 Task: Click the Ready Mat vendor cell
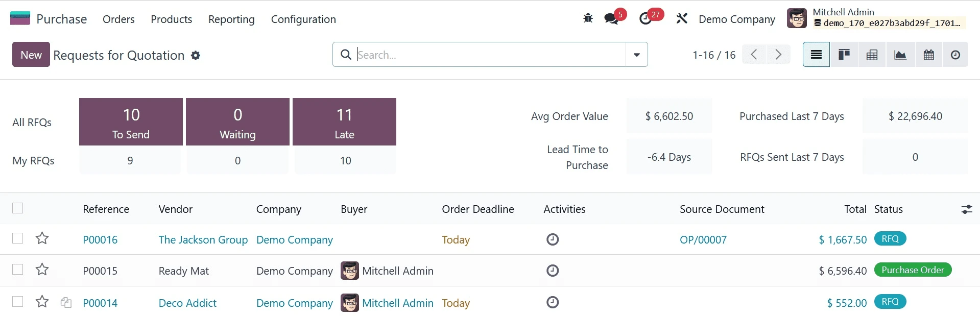(184, 271)
